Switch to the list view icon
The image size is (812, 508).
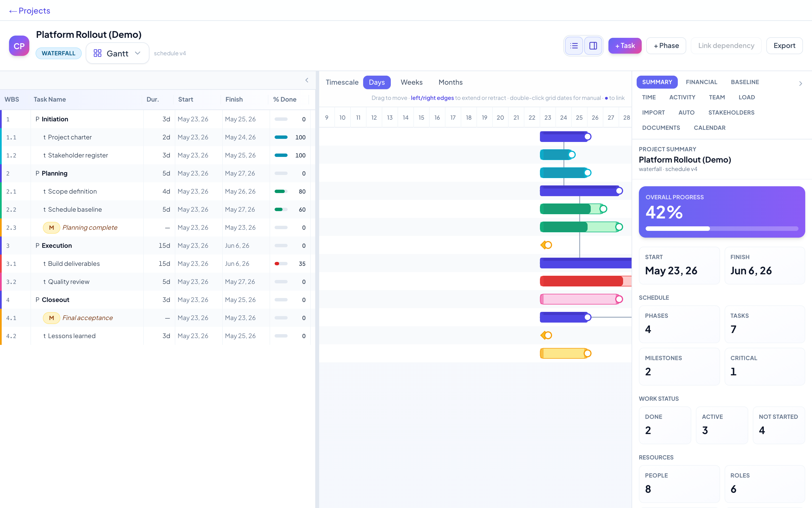click(x=574, y=46)
